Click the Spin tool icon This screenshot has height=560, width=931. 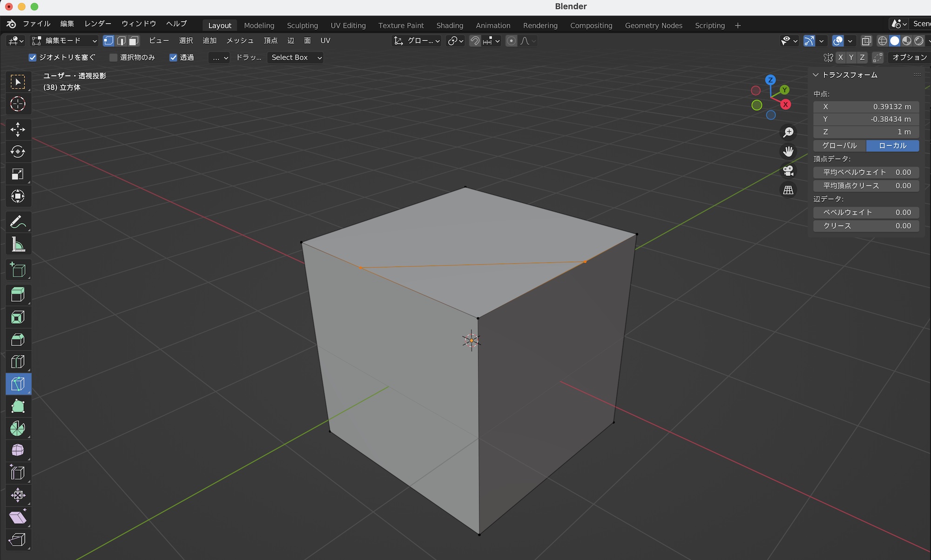tap(18, 428)
